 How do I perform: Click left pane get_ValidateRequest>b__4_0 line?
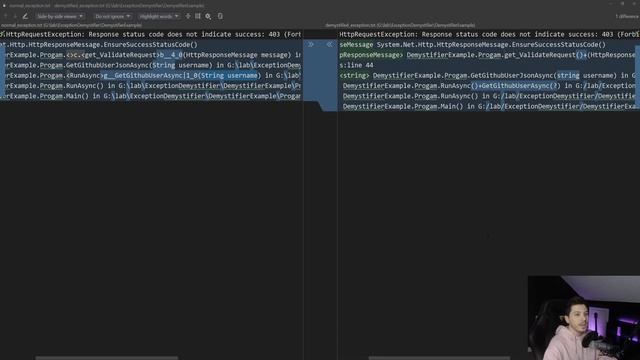tap(151, 55)
